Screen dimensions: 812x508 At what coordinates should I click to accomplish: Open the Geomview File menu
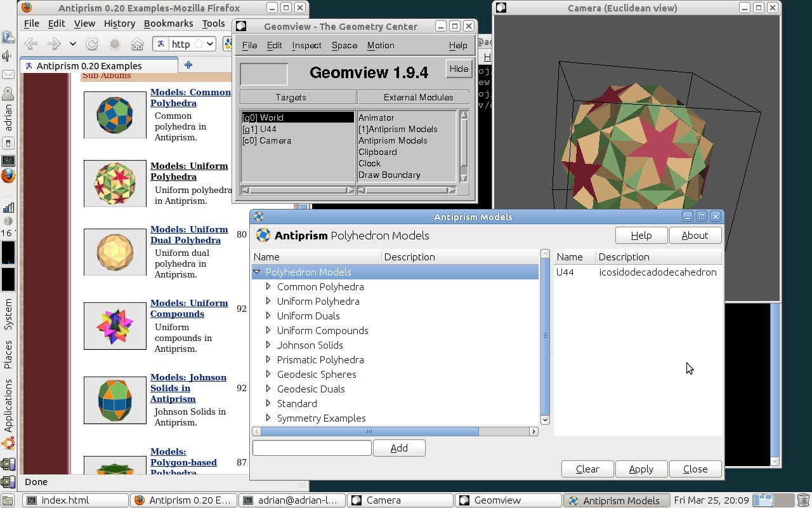(249, 45)
